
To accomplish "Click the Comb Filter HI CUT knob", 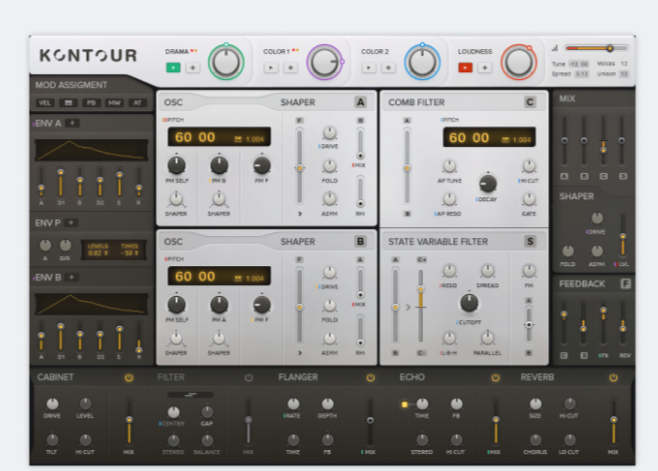I will click(x=529, y=166).
